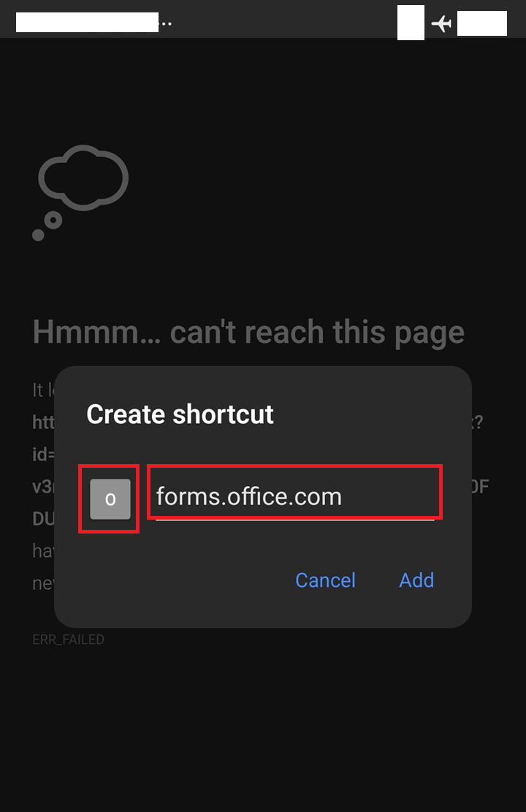Tap the 'It l' text behind dialog
The width and height of the screenshot is (526, 812).
coord(43,390)
